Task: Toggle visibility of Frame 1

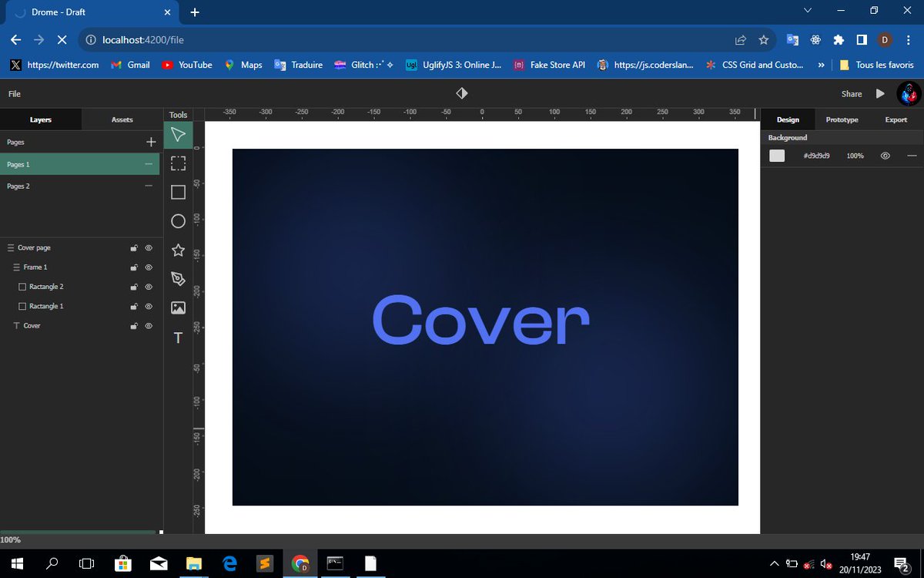Action: pos(148,267)
